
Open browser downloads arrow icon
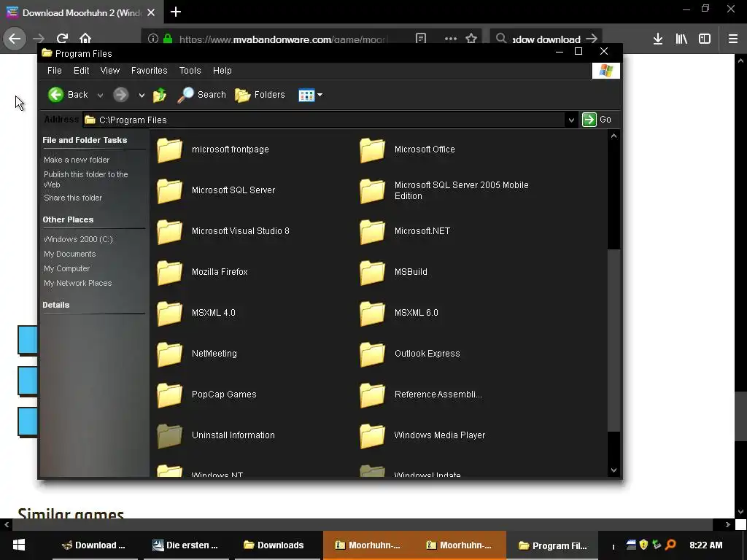click(657, 39)
